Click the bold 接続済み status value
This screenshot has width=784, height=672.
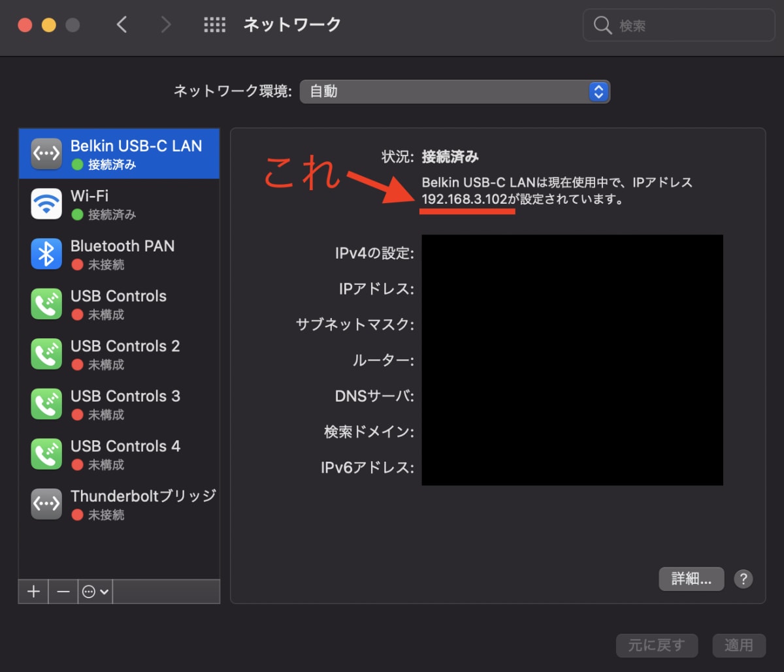pyautogui.click(x=450, y=157)
